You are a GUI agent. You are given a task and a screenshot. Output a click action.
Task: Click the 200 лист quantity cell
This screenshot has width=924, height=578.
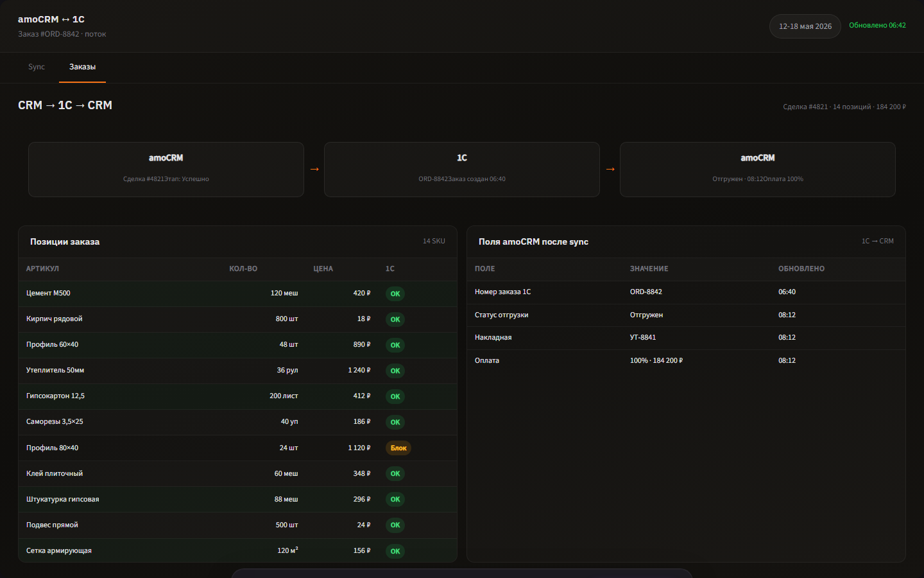[x=284, y=396]
